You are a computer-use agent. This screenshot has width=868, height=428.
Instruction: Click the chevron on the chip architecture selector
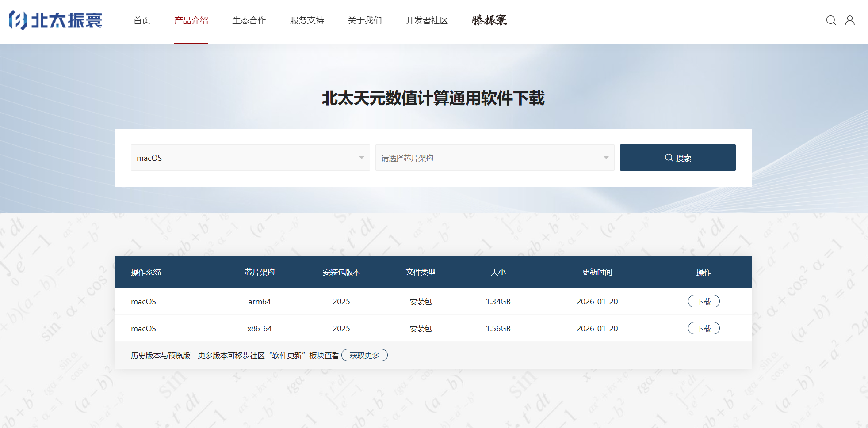tap(606, 158)
